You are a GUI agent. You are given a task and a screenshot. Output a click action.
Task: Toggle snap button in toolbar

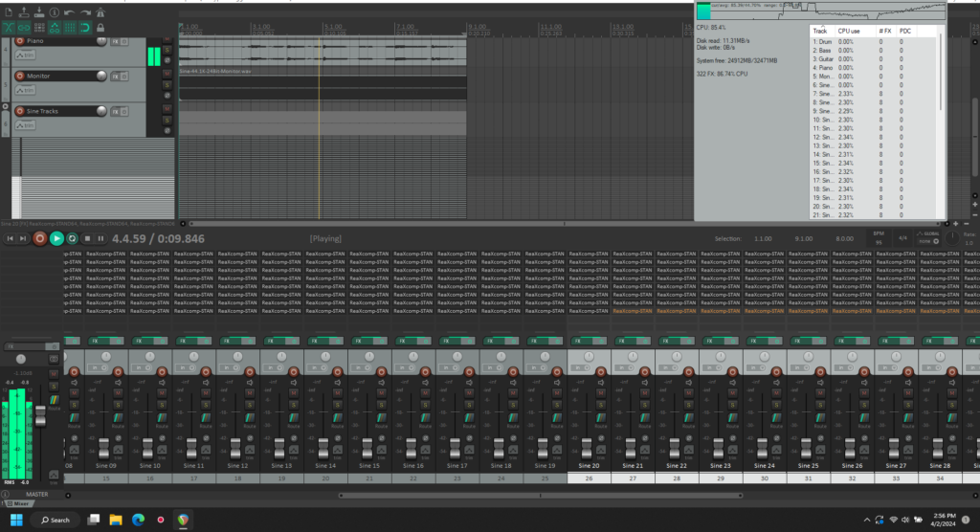[85, 28]
